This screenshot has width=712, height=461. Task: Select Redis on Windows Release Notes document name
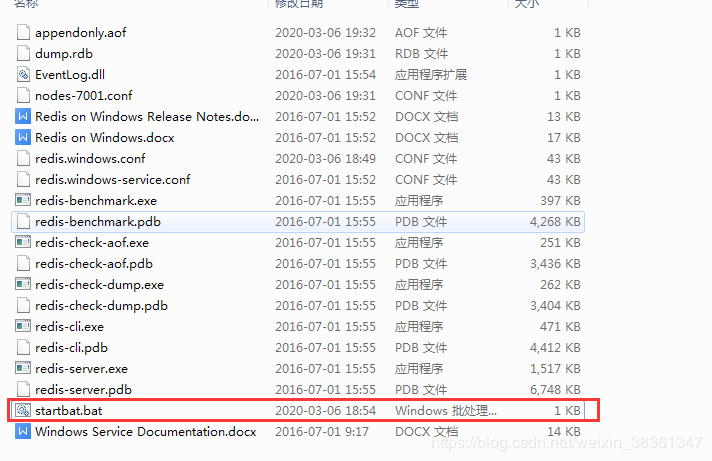147,117
